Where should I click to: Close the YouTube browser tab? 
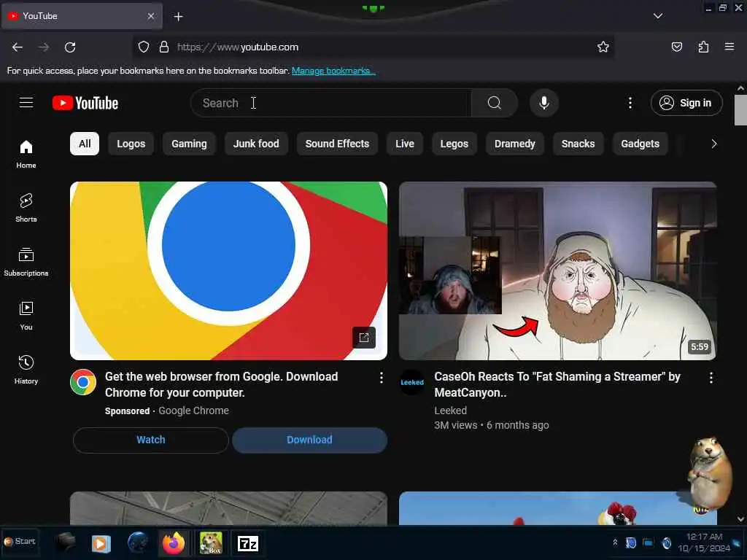[x=151, y=16]
